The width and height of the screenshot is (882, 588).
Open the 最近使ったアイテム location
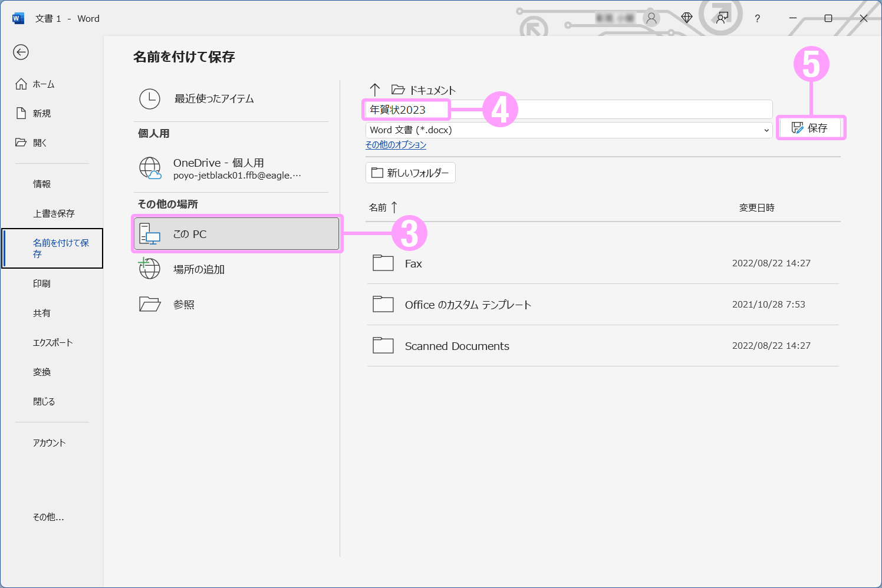point(213,99)
